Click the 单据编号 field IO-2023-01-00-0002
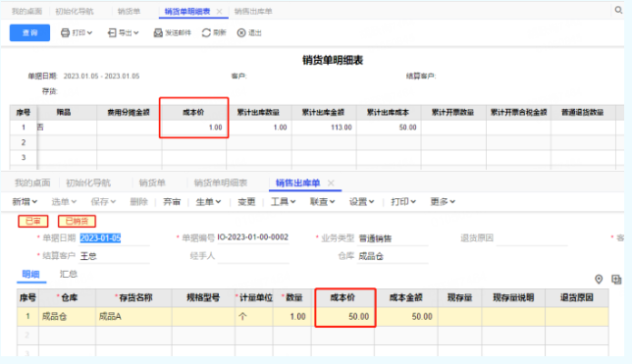The width and height of the screenshot is (632, 364). click(253, 237)
